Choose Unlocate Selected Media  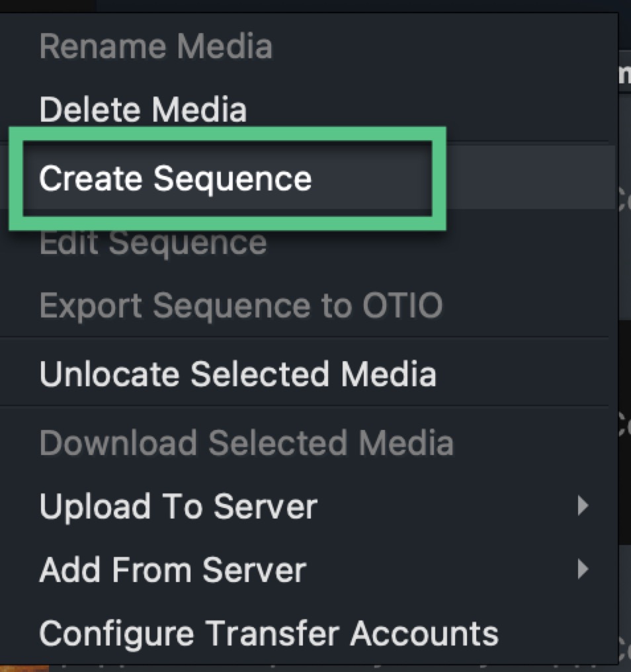point(237,374)
